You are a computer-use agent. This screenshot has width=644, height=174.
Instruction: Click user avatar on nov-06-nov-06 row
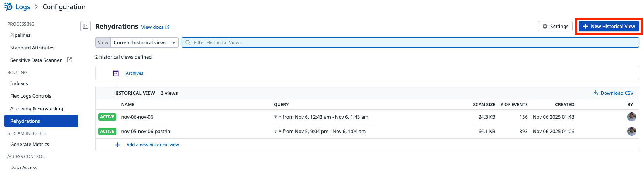pyautogui.click(x=631, y=117)
